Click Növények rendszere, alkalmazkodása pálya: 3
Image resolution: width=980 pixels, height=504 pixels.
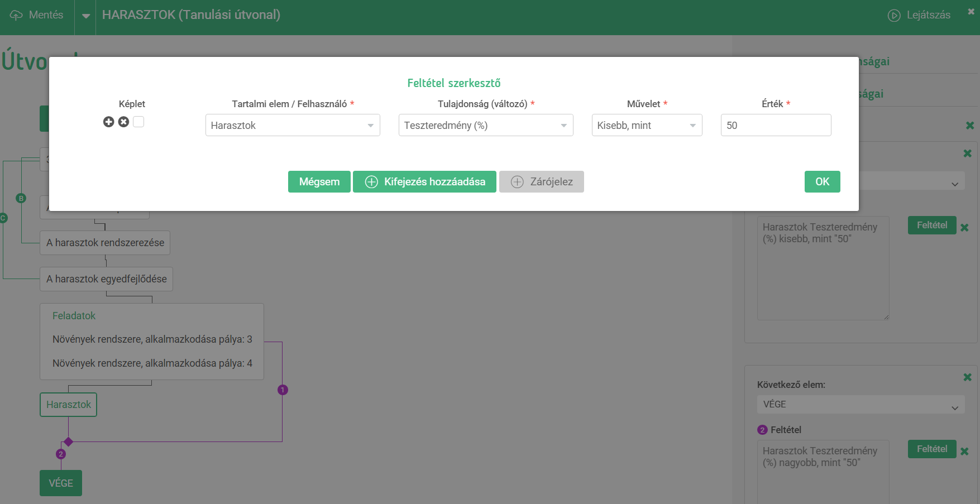(x=152, y=339)
